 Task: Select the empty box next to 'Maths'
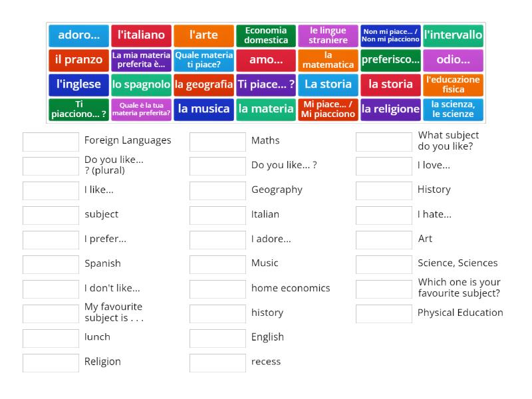(217, 142)
